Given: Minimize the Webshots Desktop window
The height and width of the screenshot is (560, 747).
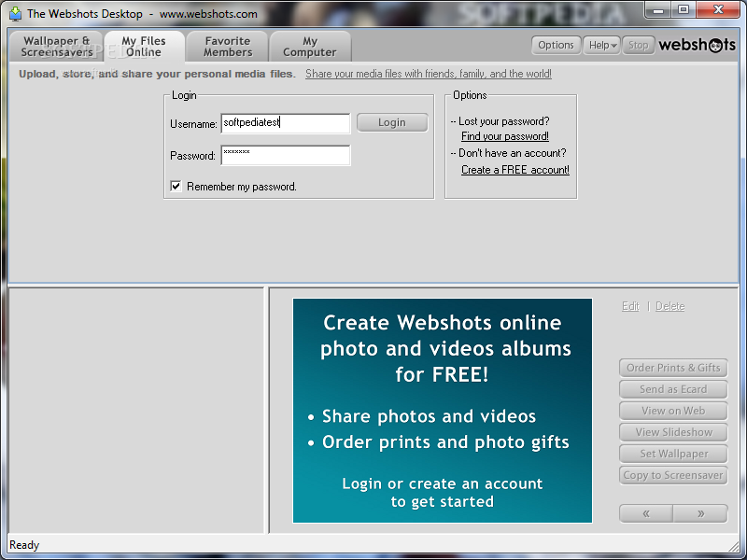Looking at the screenshot, I should click(x=658, y=10).
